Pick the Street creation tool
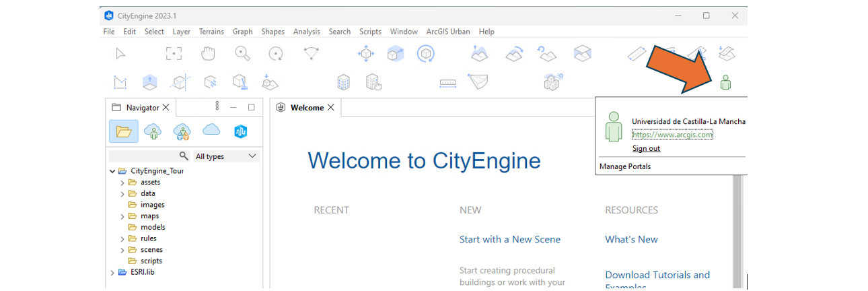The width and height of the screenshot is (868, 291). 637,53
